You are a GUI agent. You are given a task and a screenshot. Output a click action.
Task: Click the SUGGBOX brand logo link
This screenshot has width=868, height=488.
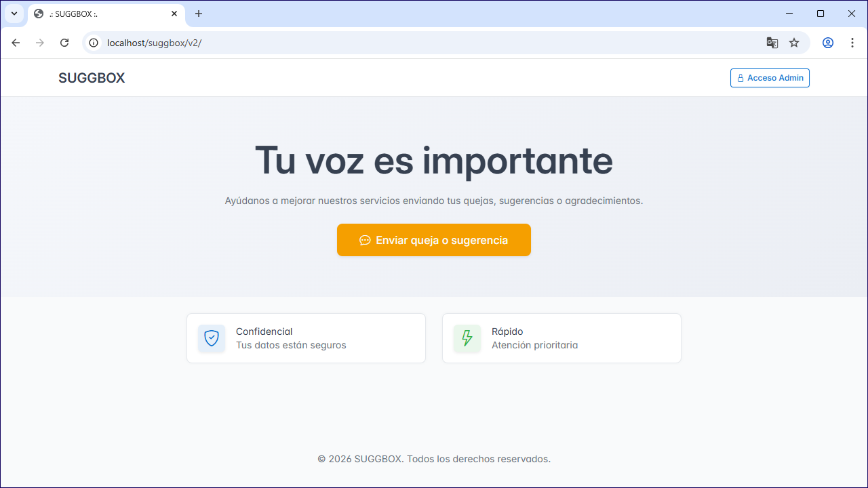pyautogui.click(x=92, y=78)
